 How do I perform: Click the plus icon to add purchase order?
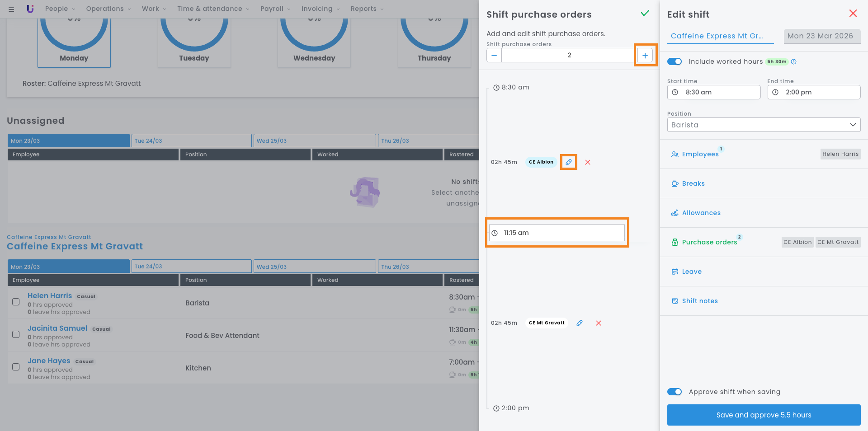(645, 55)
